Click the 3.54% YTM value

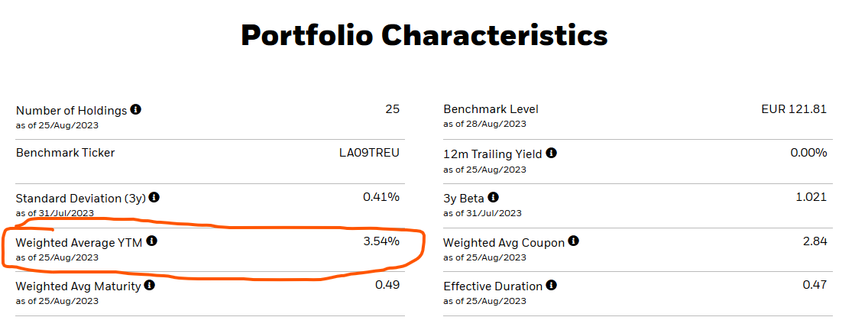381,241
